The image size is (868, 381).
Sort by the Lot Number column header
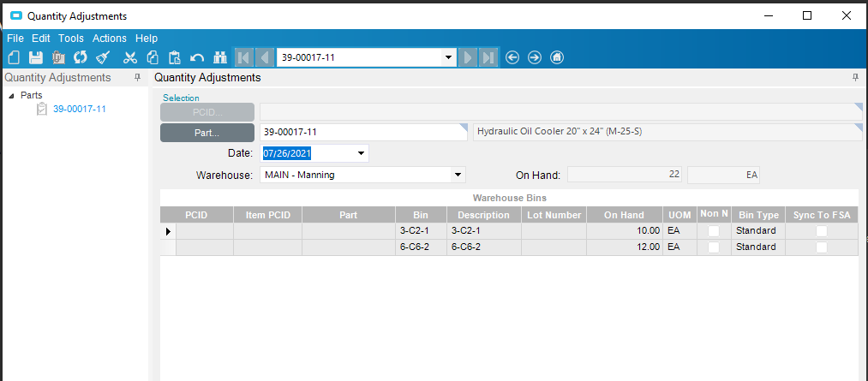click(554, 215)
